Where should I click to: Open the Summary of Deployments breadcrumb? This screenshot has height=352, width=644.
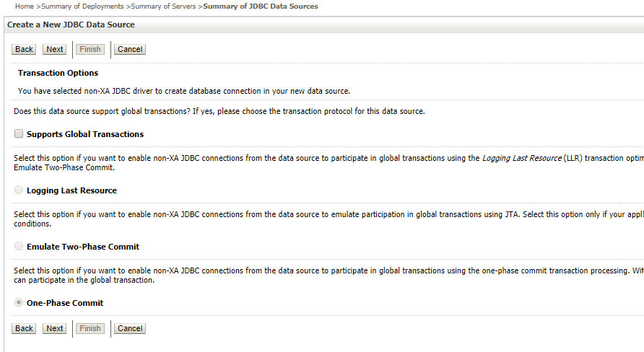[x=82, y=6]
